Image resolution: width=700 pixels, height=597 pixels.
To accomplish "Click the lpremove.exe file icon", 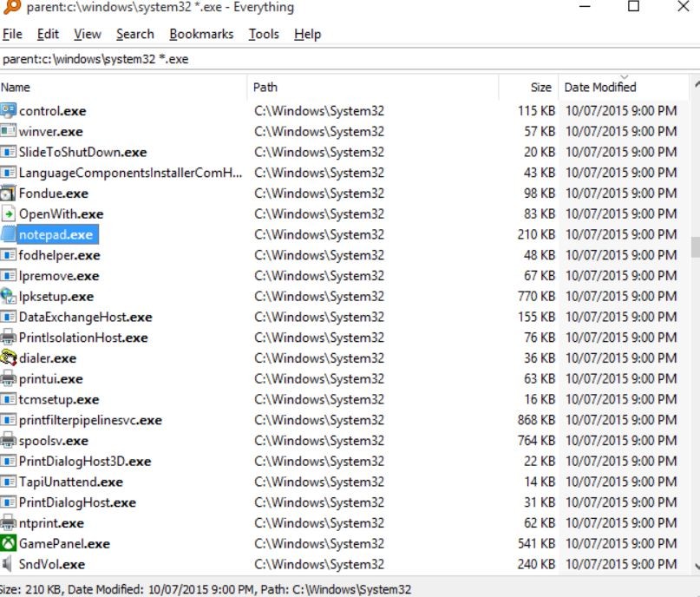I will coord(8,275).
